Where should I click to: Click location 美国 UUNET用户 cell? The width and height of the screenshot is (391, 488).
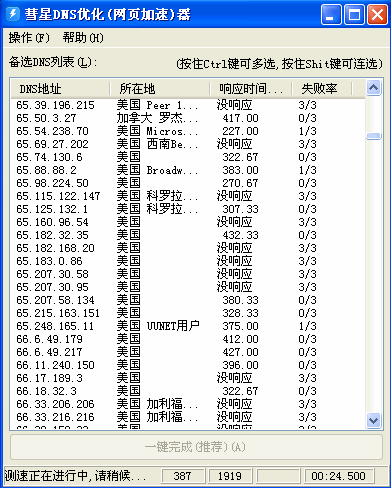point(158,326)
